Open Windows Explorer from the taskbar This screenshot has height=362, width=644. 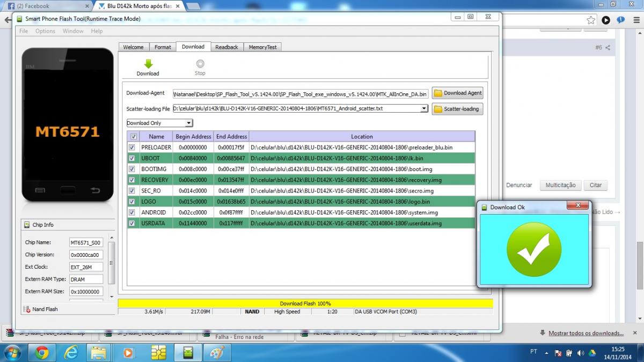(99, 352)
